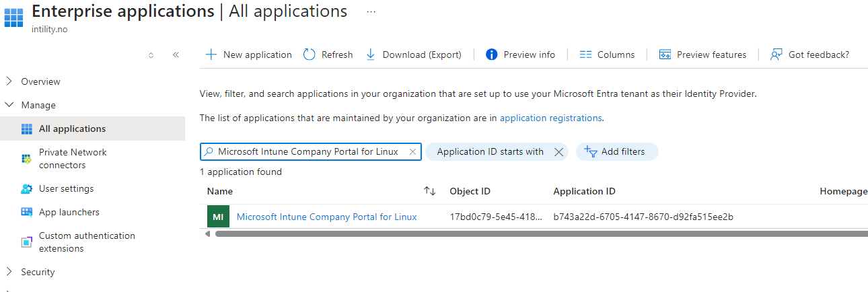Viewport: 868px width, 292px height.
Task: Click the Refresh circular arrow icon
Action: tap(310, 54)
